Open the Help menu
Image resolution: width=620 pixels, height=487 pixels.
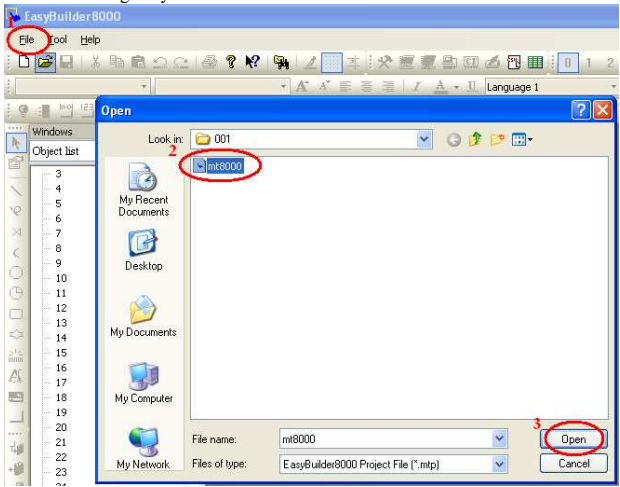point(90,40)
